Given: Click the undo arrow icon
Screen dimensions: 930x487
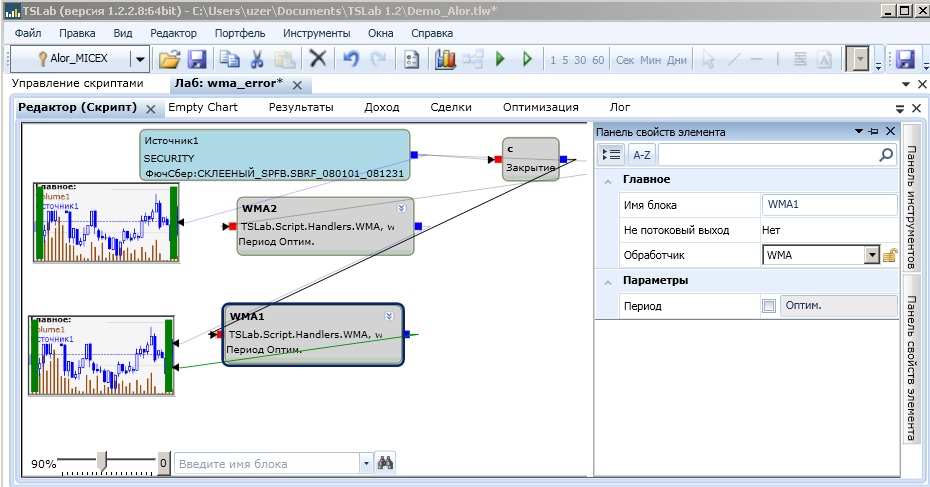Looking at the screenshot, I should [x=351, y=59].
